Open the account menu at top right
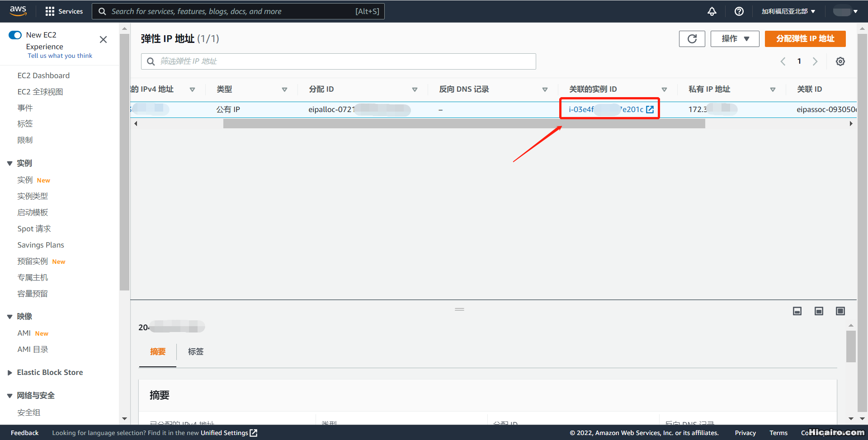 click(x=845, y=11)
